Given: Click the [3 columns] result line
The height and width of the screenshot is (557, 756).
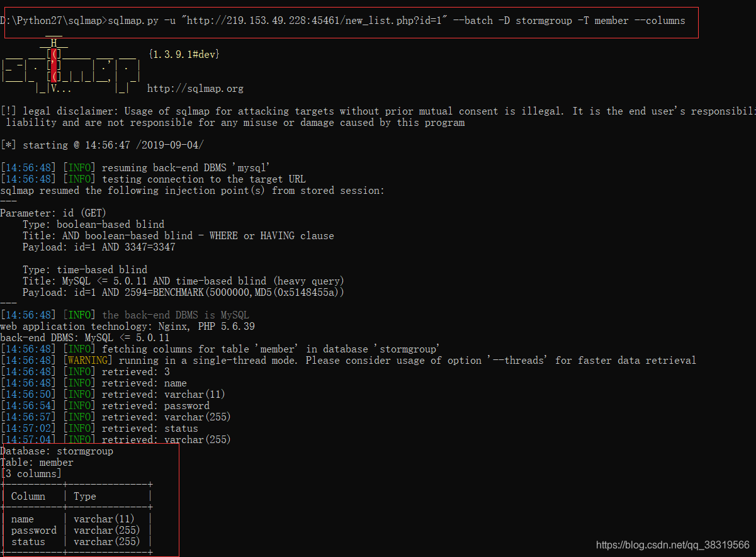Looking at the screenshot, I should (31, 474).
